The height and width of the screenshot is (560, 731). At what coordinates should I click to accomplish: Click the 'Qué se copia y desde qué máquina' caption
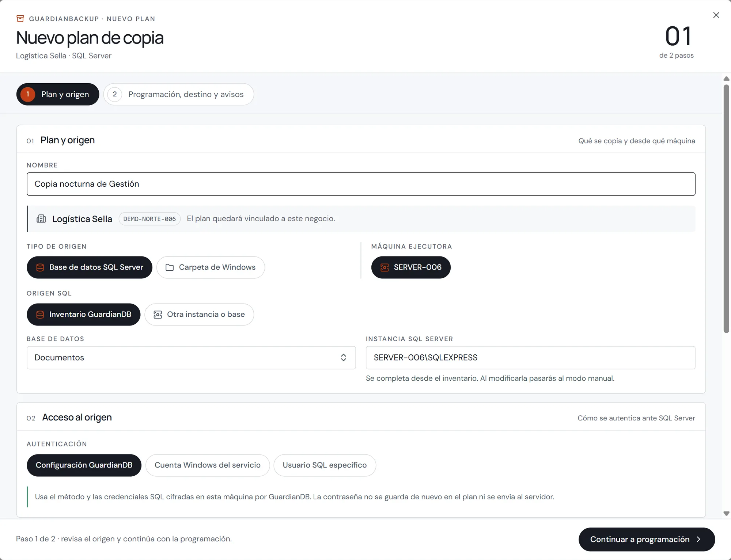[x=637, y=141]
